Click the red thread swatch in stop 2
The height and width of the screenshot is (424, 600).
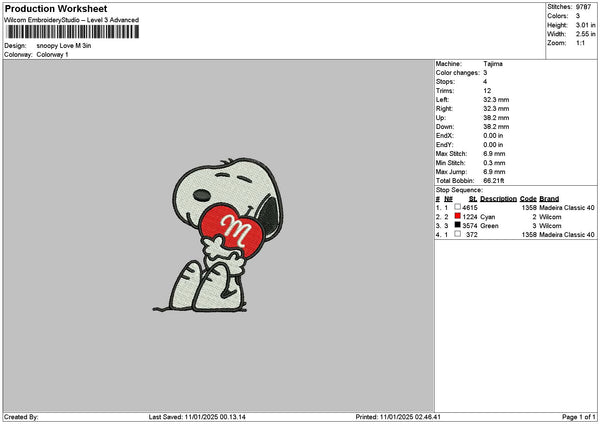tap(457, 216)
